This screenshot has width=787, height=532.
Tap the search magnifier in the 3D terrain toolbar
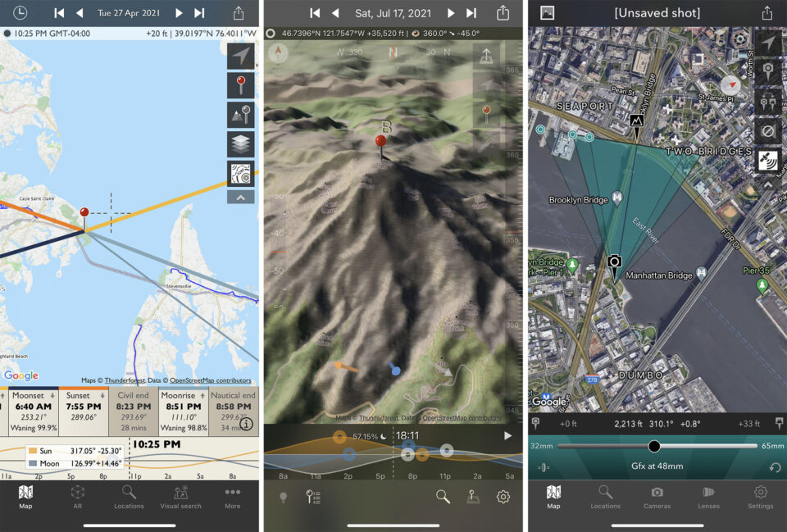pyautogui.click(x=443, y=496)
